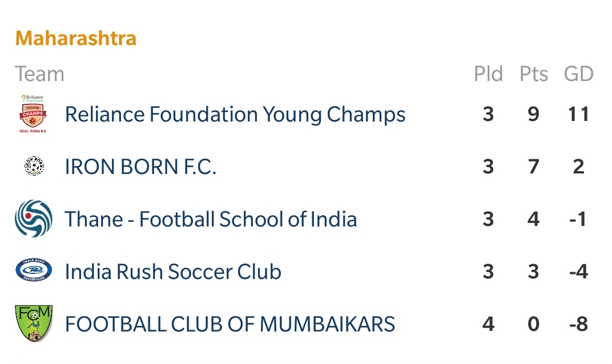The width and height of the screenshot is (612, 364).
Task: Click Reliance Foundation's goal difference of 11
Action: (578, 114)
